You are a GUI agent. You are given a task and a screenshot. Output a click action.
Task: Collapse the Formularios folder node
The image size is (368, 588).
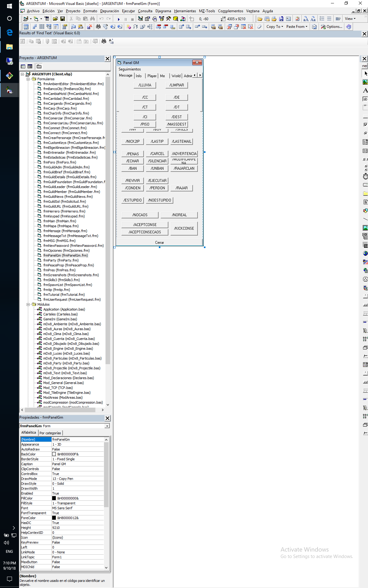28,79
